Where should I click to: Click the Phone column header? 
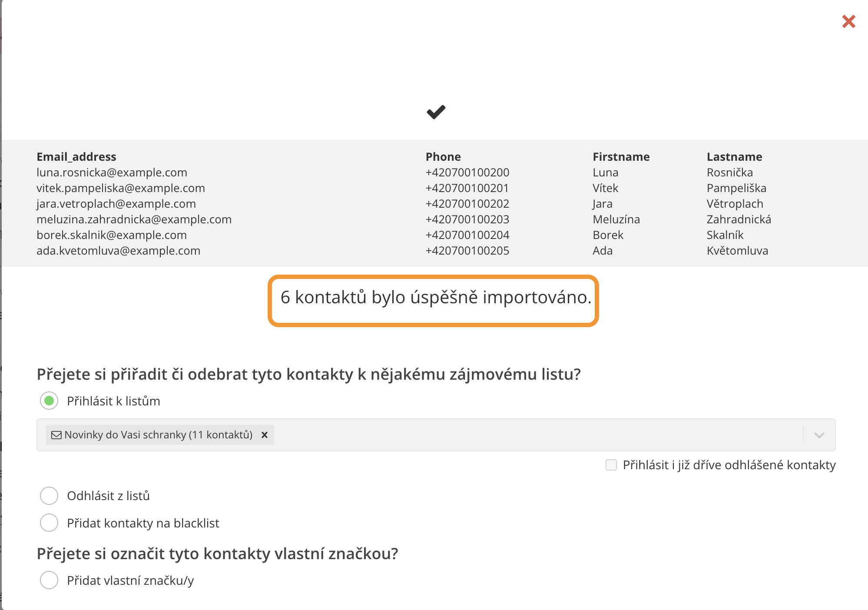click(x=443, y=157)
